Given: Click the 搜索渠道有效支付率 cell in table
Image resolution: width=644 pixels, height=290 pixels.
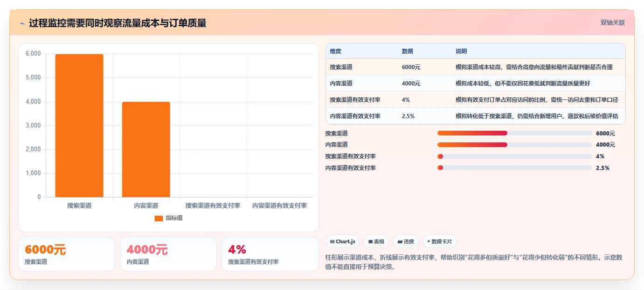Looking at the screenshot, I should coord(355,100).
